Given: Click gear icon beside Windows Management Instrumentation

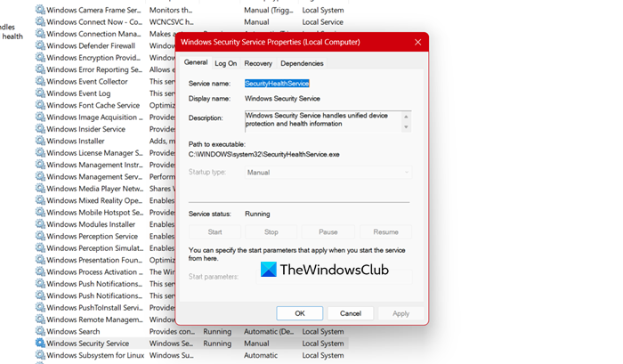Looking at the screenshot, I should [x=40, y=165].
